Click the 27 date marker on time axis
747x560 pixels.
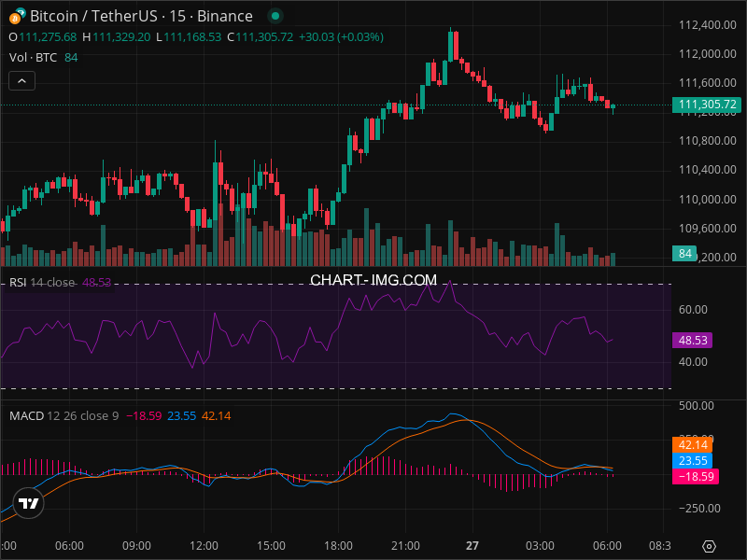pyautogui.click(x=472, y=545)
